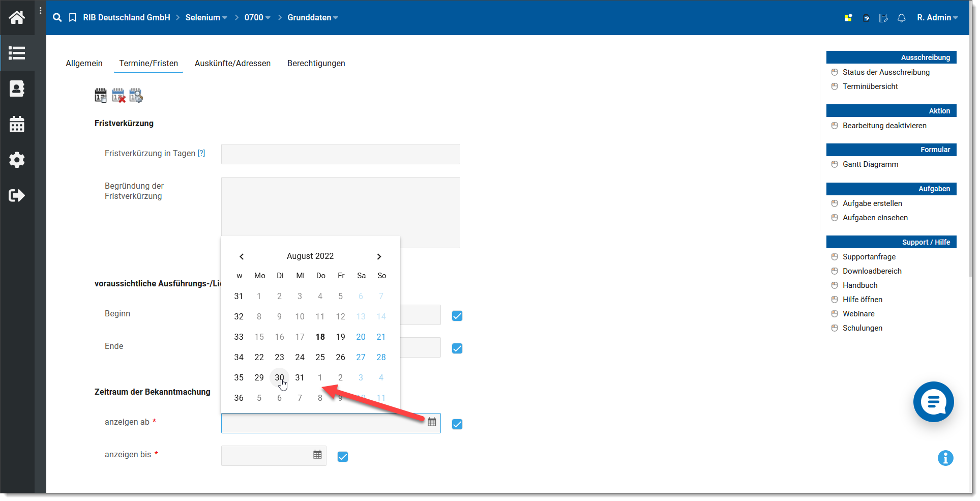980x501 pixels.
Task: Click Hilfe öffnen
Action: [862, 300]
